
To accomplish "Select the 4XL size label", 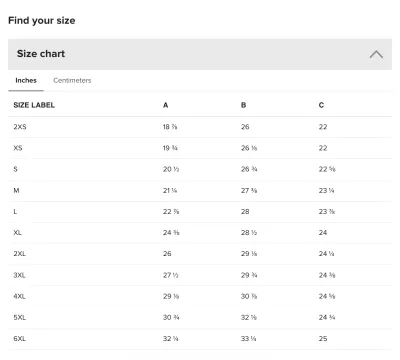I will (19, 296).
